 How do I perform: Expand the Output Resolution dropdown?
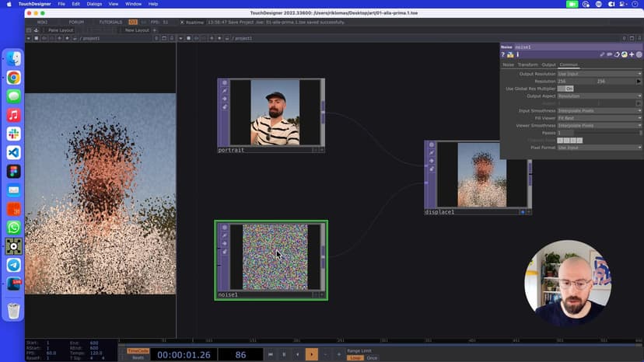pyautogui.click(x=599, y=74)
